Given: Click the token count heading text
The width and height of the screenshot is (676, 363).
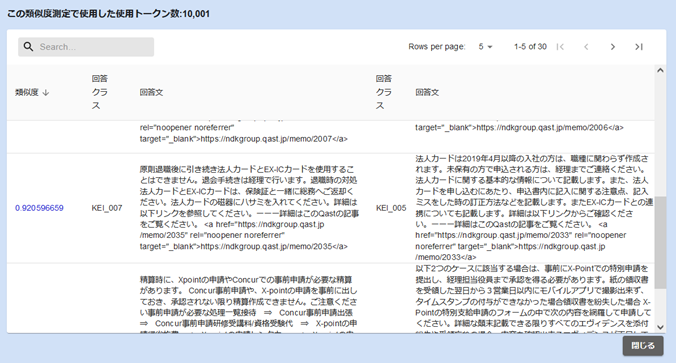Looking at the screenshot, I should pos(108,14).
